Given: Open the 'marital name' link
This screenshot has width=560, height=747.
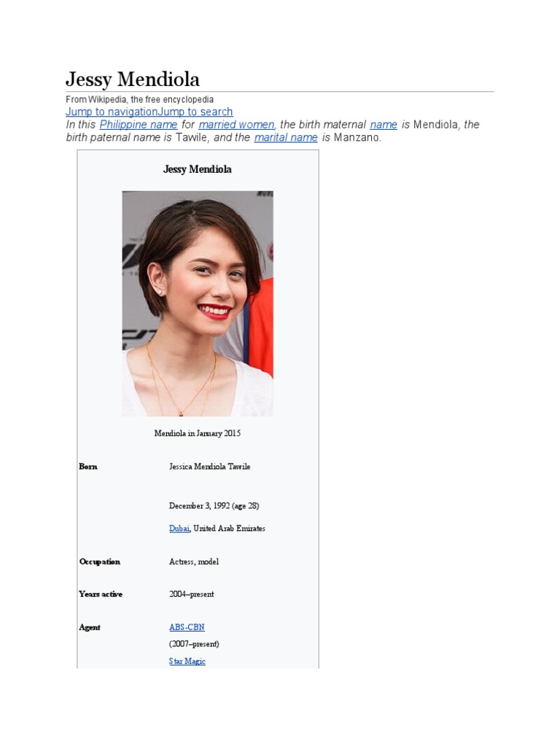Looking at the screenshot, I should click(x=286, y=137).
